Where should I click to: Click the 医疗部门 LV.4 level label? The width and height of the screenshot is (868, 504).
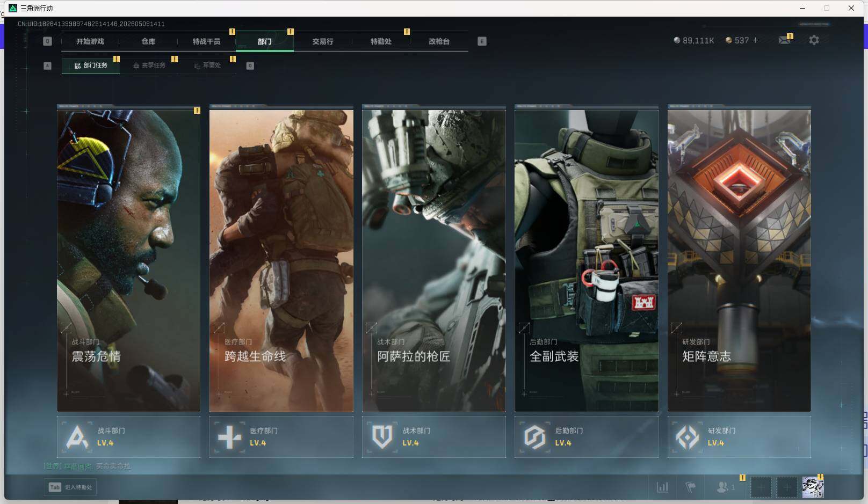click(258, 443)
